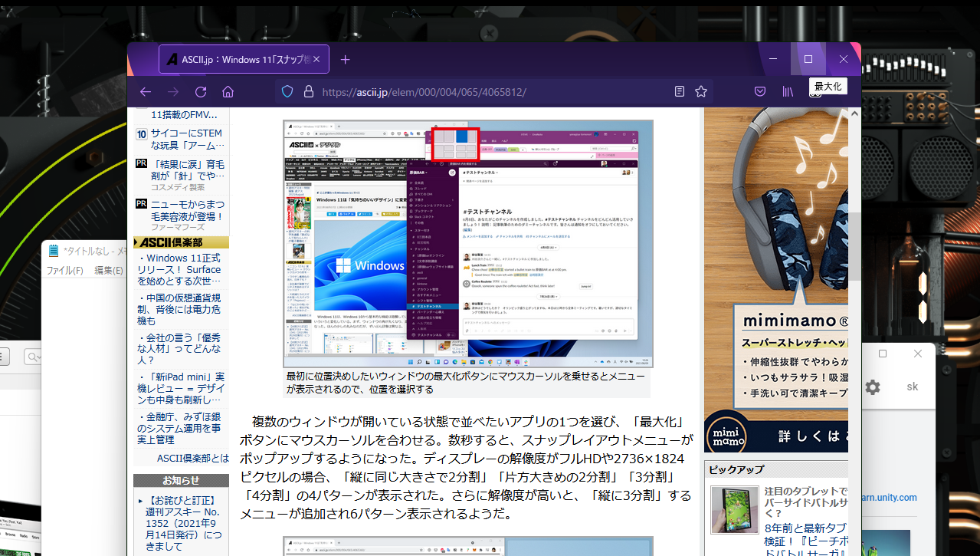980x556 pixels.
Task: Maximize the background window at right
Action: tap(883, 354)
